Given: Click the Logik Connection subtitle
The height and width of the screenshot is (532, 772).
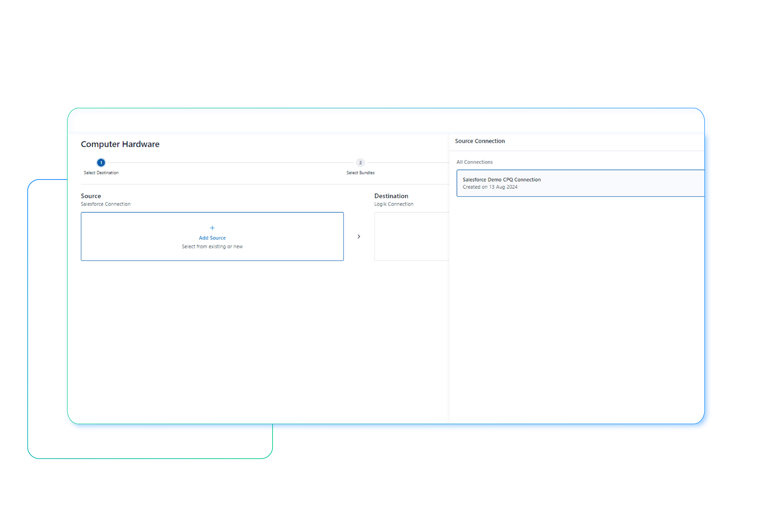Looking at the screenshot, I should (x=394, y=204).
